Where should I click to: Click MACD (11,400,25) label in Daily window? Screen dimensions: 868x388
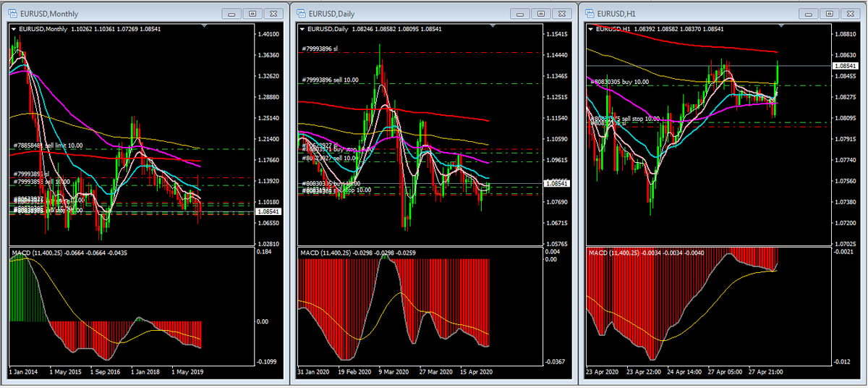[324, 253]
